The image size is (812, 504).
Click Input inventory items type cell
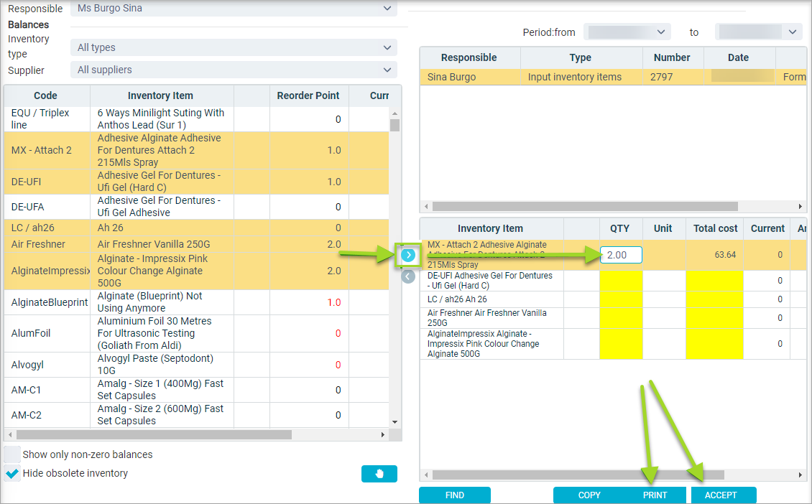575,77
